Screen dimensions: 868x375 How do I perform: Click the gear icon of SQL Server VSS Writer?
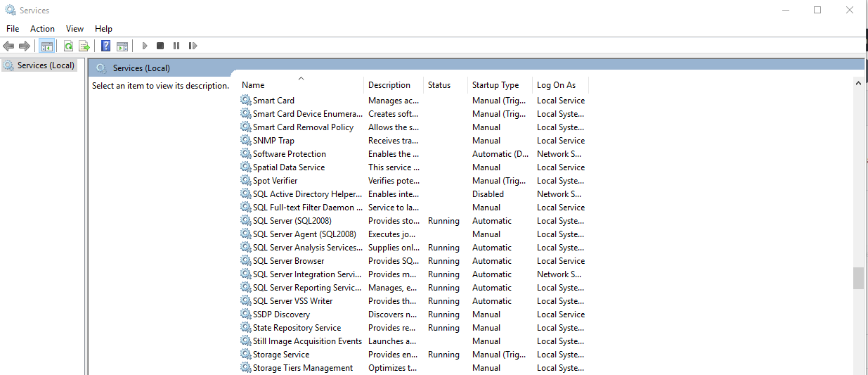[x=245, y=301]
